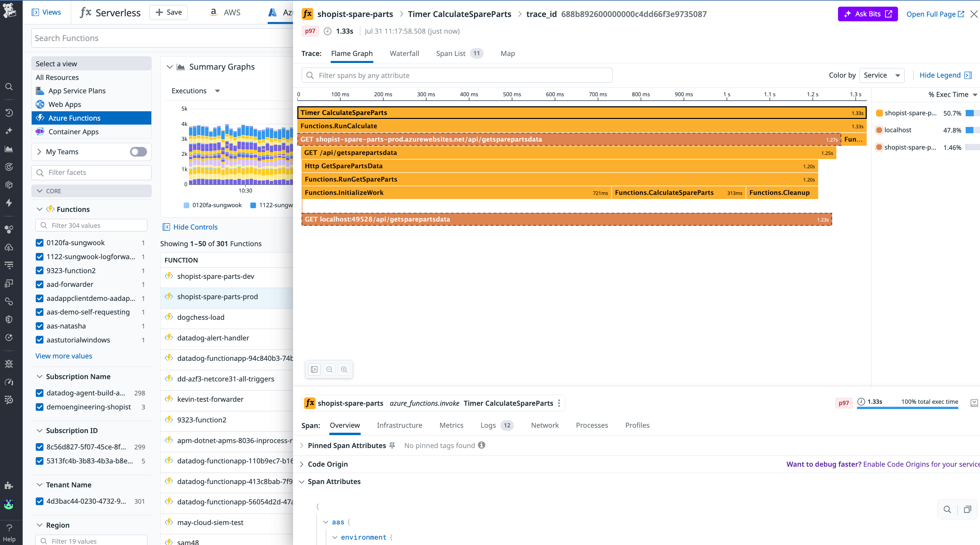Viewport: 980px width, 545px height.
Task: Switch to the Waterfall trace tab
Action: [x=404, y=53]
